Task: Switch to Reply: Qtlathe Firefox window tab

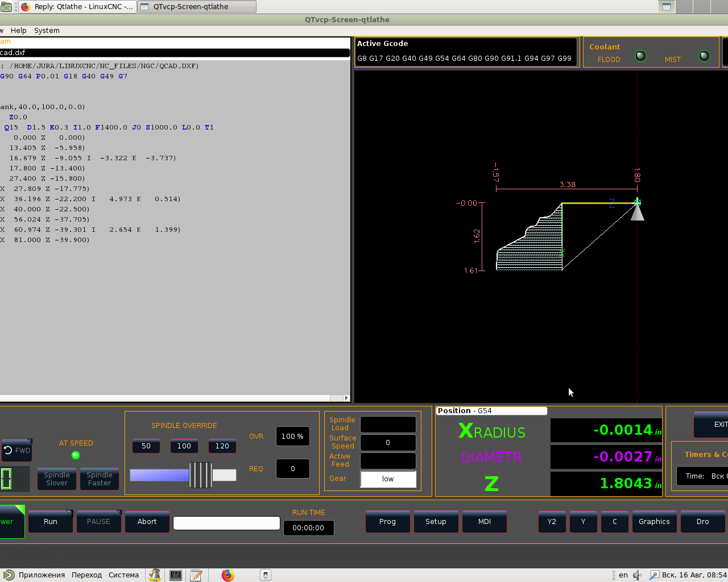Action: point(77,7)
